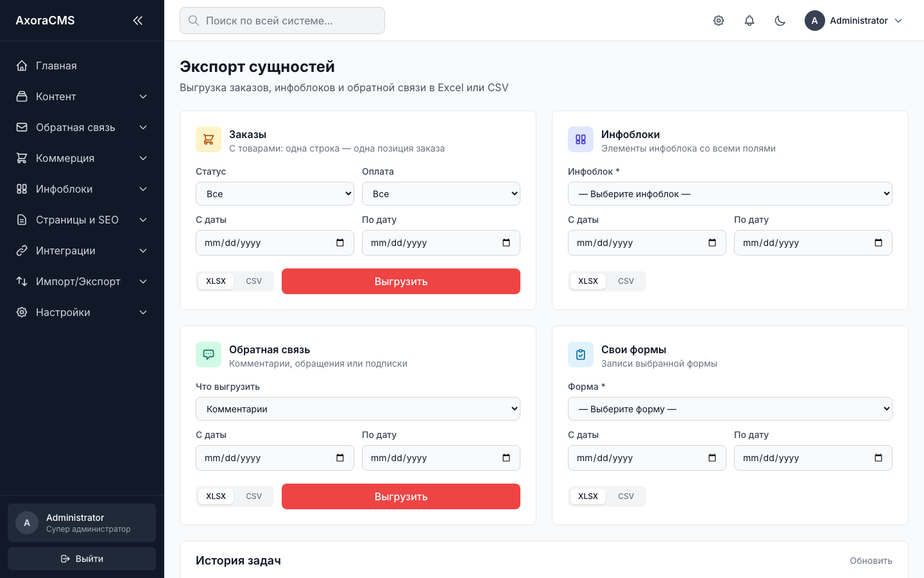
Task: Click Обновить next to История задач
Action: [871, 561]
